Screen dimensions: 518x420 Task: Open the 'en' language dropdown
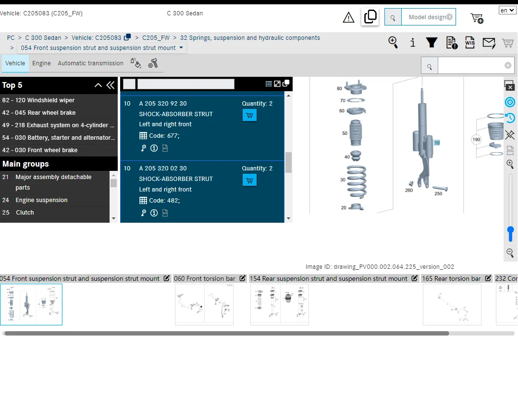tap(507, 10)
